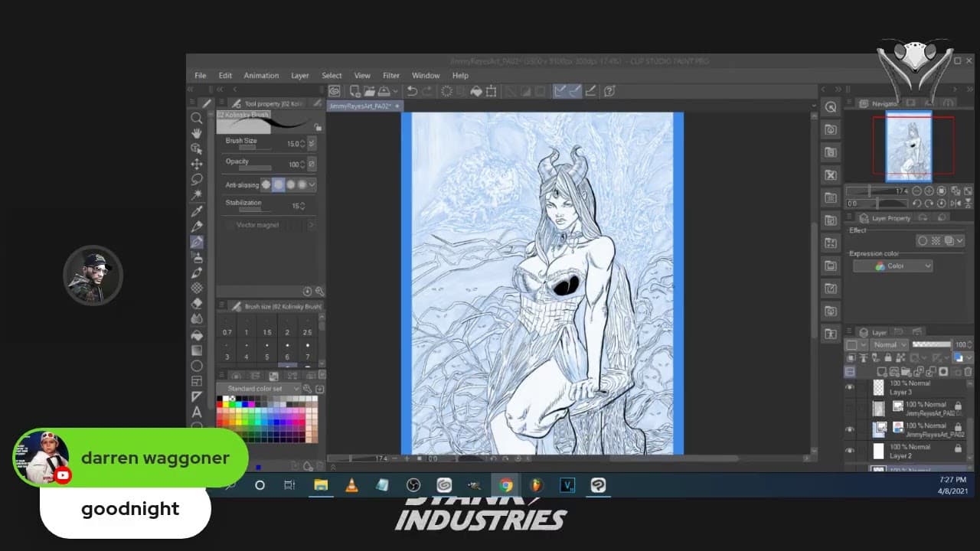Adjust the Opacity slider in Tool property
The width and height of the screenshot is (980, 551).
[x=255, y=168]
